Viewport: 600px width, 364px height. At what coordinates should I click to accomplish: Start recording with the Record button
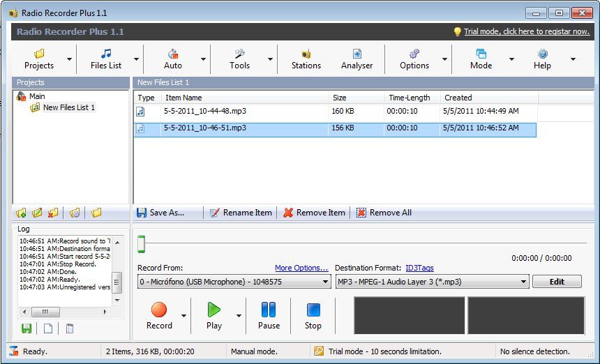(x=159, y=316)
